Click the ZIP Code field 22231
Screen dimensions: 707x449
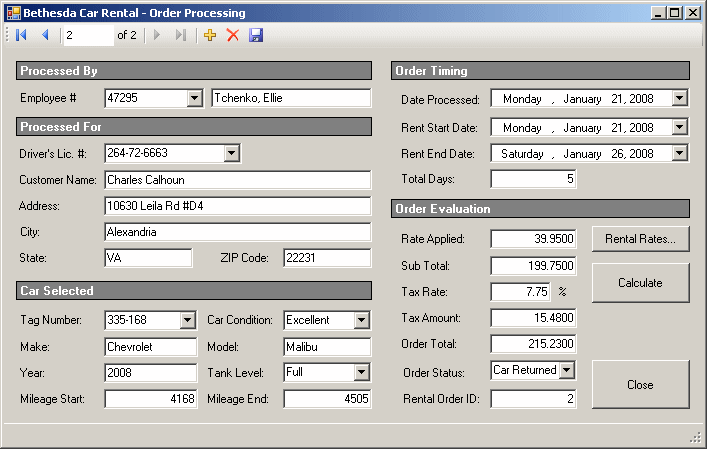pos(327,258)
